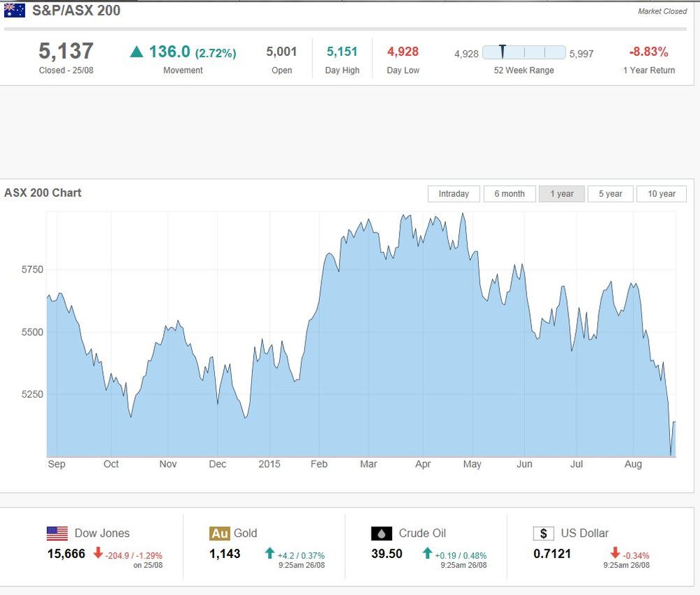Show the 5 year chart
The image size is (700, 595).
pyautogui.click(x=610, y=194)
